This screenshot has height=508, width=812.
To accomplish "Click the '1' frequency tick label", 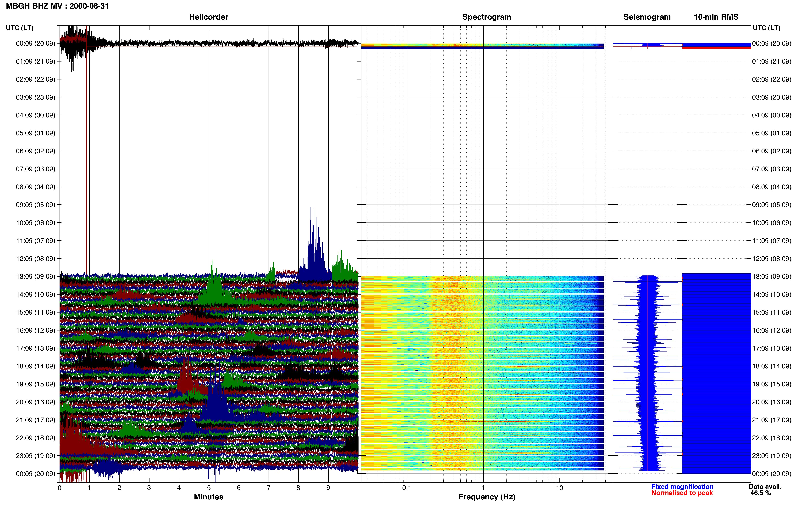I will [x=483, y=487].
